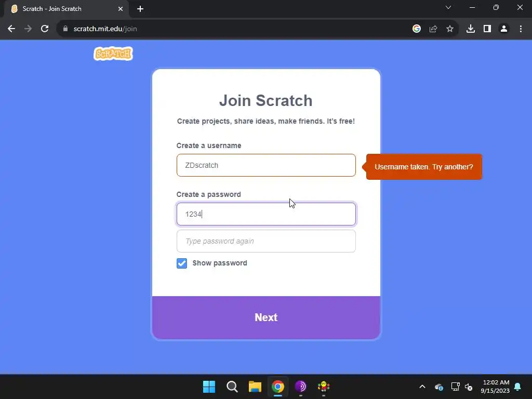The width and height of the screenshot is (532, 399).
Task: Click the site lock icon
Action: pyautogui.click(x=65, y=29)
